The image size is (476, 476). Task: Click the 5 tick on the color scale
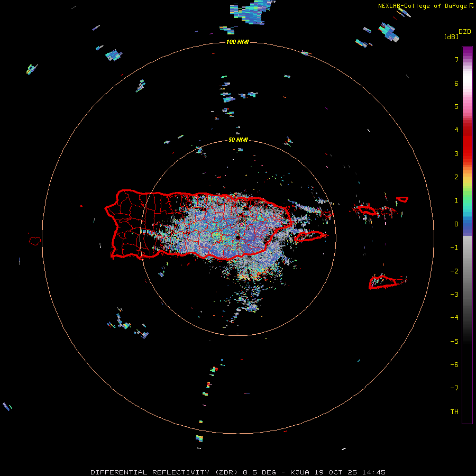(456, 106)
